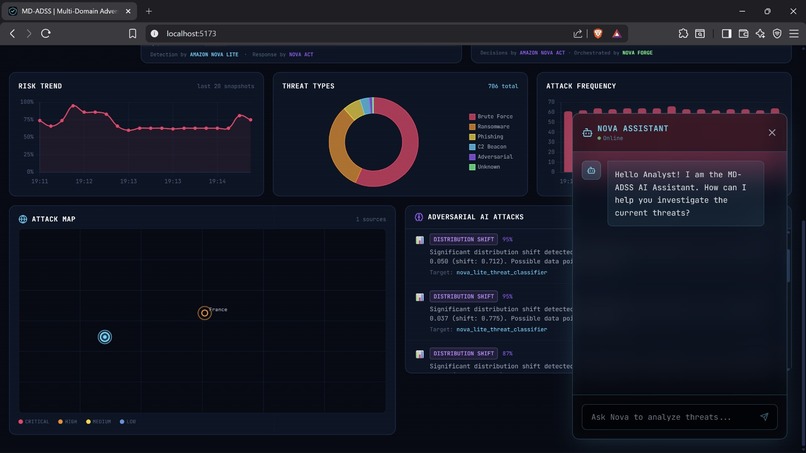This screenshot has width=806, height=453.
Task: Click the Brute Force segment of donut chart
Action: click(408, 149)
